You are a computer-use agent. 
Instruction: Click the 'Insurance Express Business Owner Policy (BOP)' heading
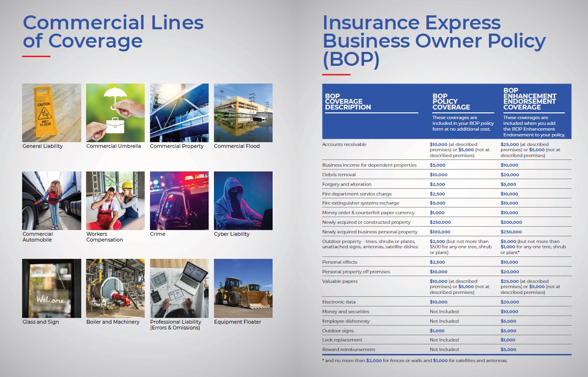(x=434, y=41)
